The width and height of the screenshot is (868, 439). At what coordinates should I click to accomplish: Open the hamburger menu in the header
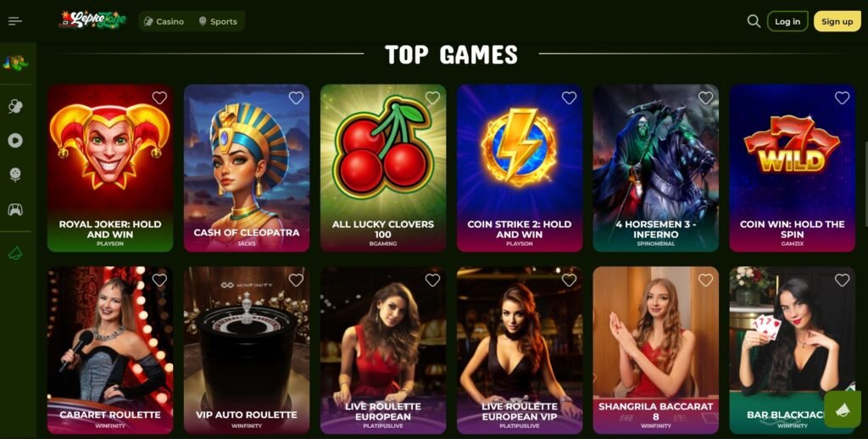[x=15, y=21]
